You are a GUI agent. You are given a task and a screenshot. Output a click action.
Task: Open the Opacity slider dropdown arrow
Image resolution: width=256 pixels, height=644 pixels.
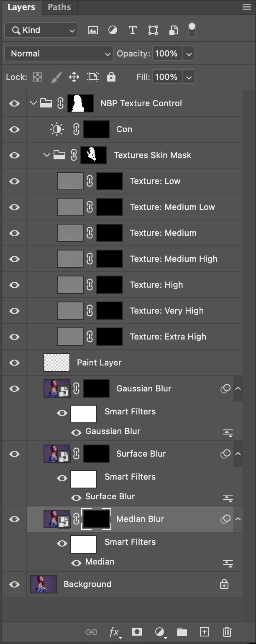tap(189, 54)
